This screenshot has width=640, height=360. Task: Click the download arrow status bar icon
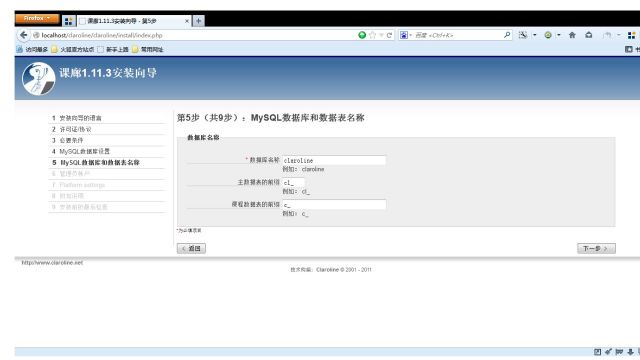[x=630, y=351]
